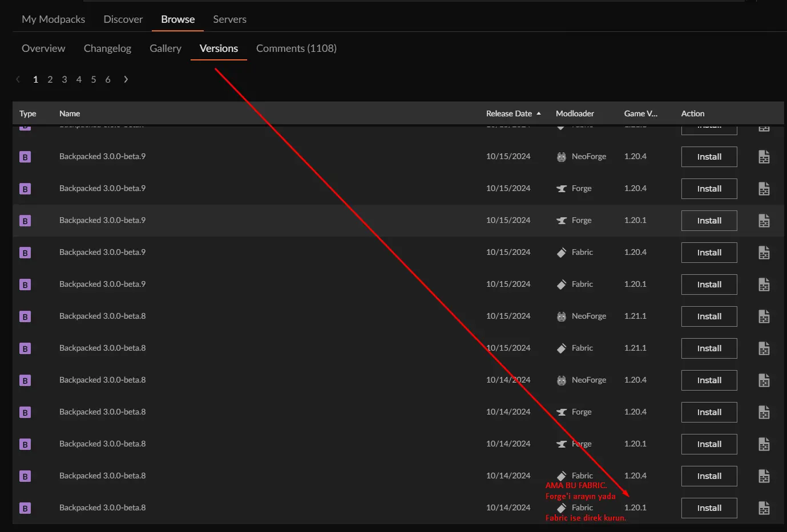Click beta badge of beta.9 Fabric 1.20.4 row
Image resolution: width=787 pixels, height=532 pixels.
pos(25,253)
